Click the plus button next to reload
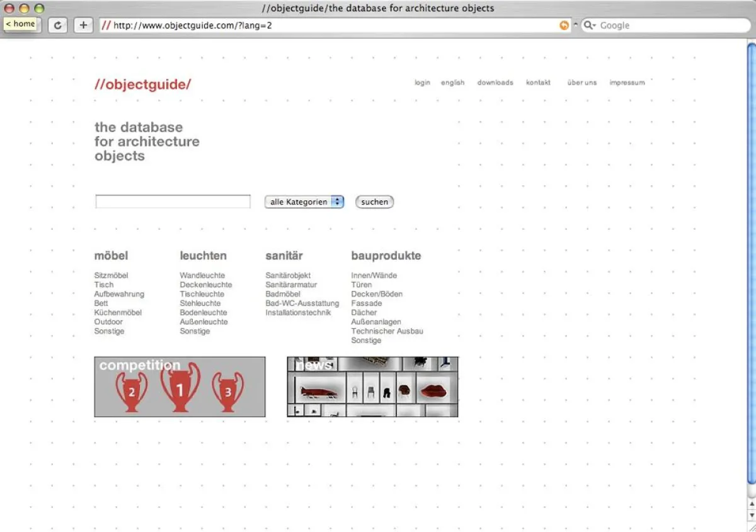Image resolution: width=756 pixels, height=532 pixels. point(83,25)
